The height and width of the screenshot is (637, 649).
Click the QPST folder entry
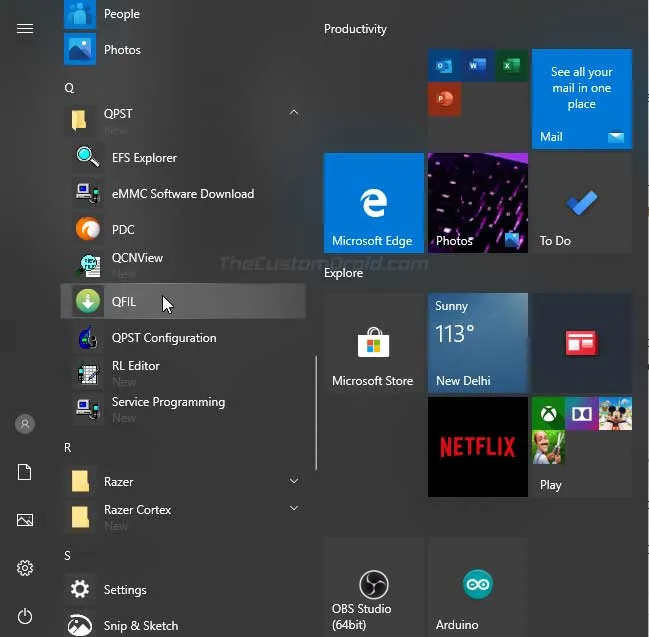coord(184,120)
